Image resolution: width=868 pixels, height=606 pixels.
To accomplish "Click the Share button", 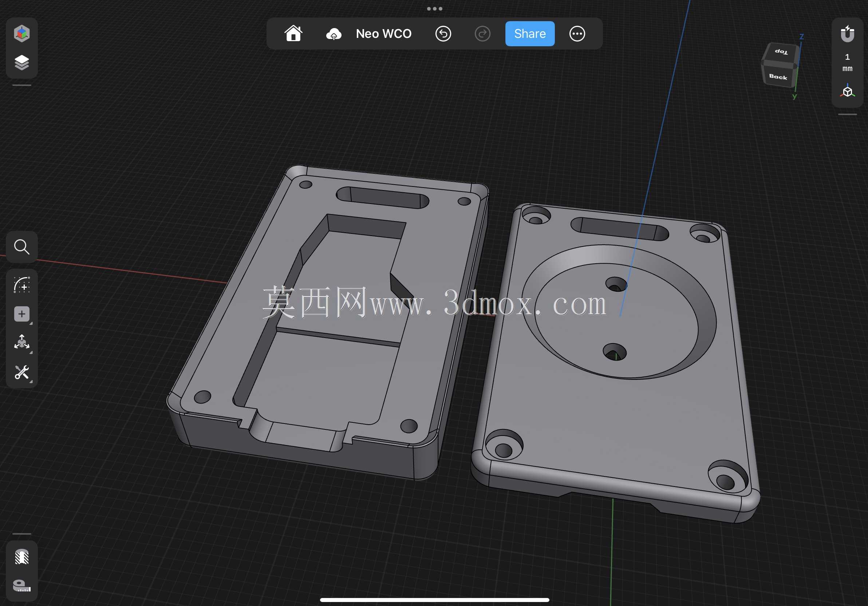I will [530, 34].
